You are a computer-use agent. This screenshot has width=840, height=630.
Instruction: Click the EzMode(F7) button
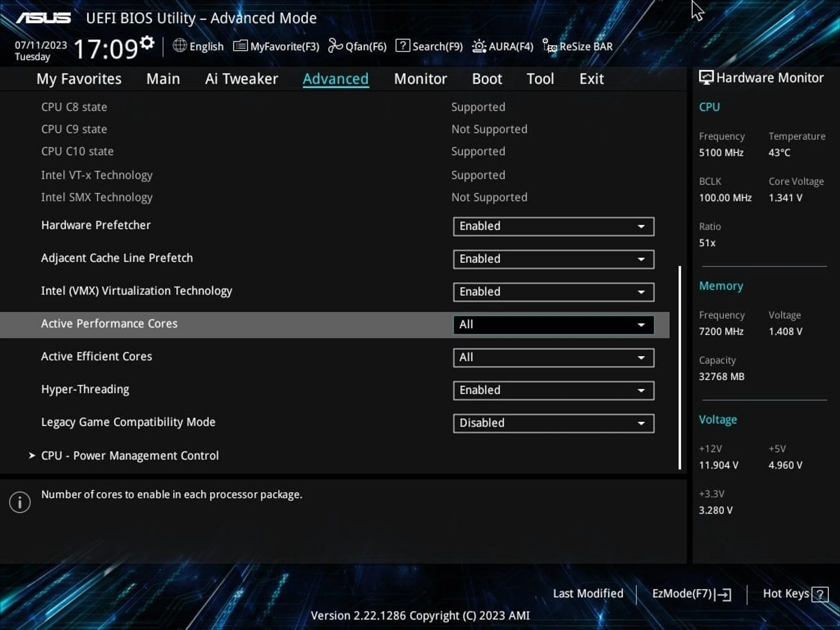[692, 594]
